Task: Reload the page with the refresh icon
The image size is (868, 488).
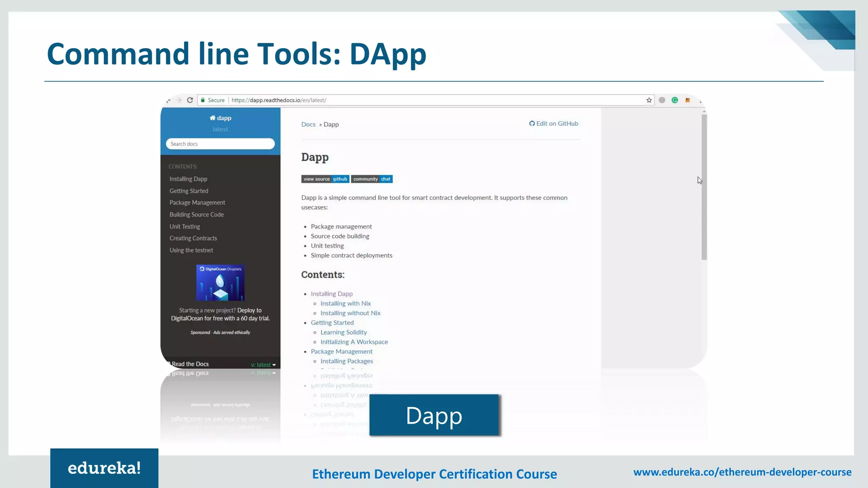Action: (x=190, y=100)
